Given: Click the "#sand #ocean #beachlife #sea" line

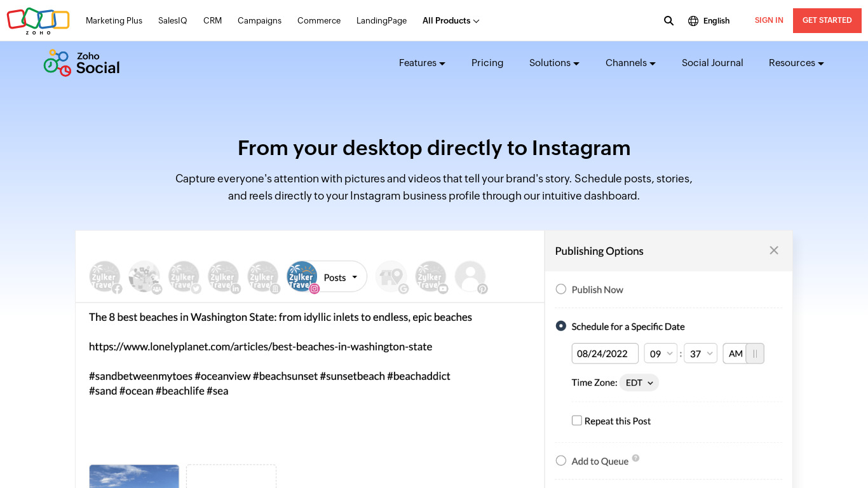Looking at the screenshot, I should coord(159,391).
